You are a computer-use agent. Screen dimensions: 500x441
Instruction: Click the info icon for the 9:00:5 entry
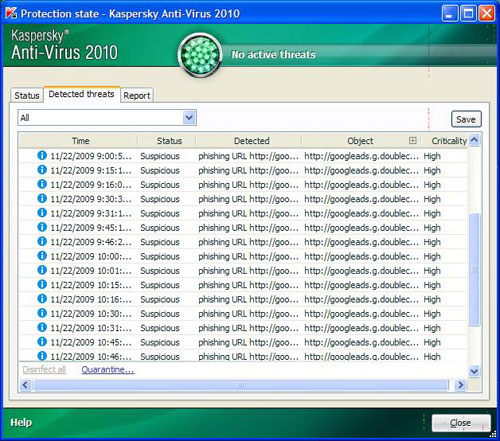click(42, 155)
